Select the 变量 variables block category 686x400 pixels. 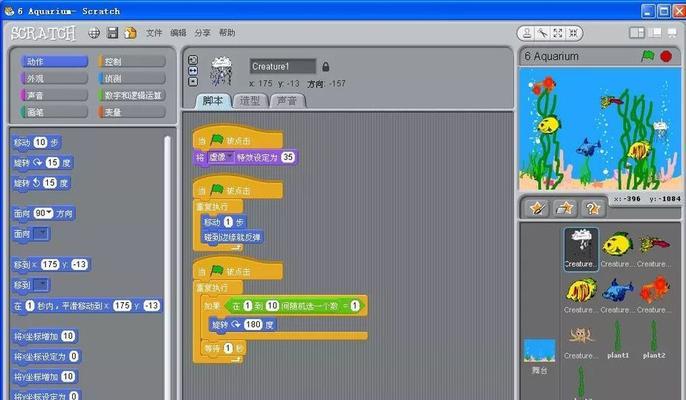[x=132, y=112]
